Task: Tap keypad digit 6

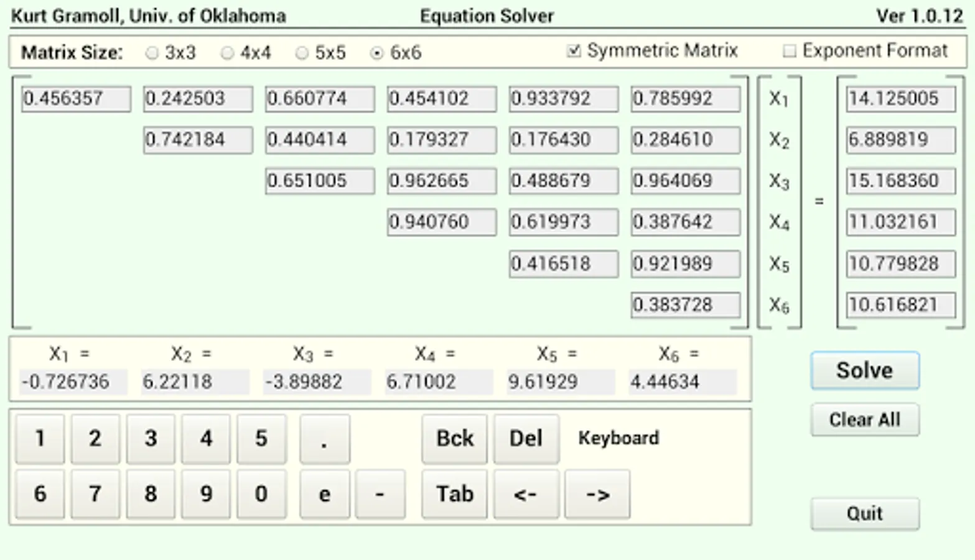Action: (40, 495)
